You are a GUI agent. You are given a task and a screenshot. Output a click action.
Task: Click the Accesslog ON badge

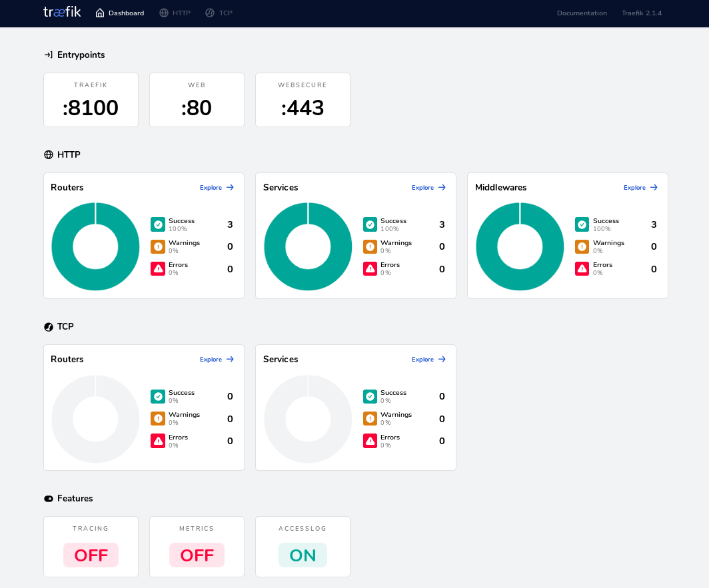(x=303, y=555)
